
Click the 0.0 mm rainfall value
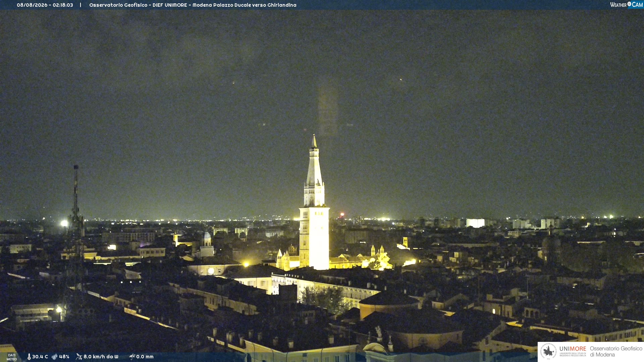[x=145, y=357]
